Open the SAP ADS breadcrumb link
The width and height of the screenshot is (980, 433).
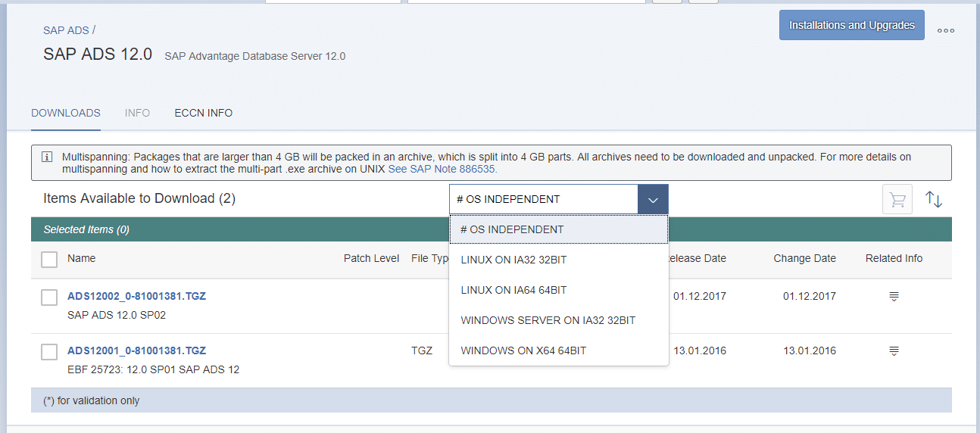[x=66, y=30]
